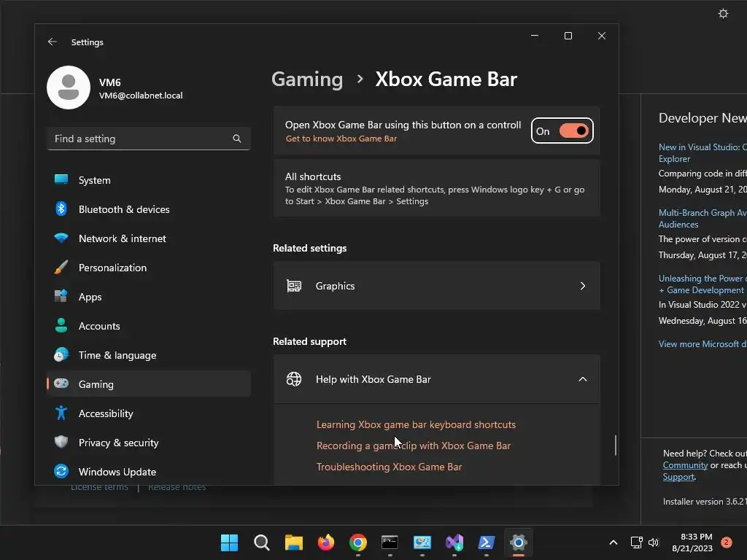Screen dimensions: 747x560
Task: Click the Graphics card icon
Action: pos(294,286)
